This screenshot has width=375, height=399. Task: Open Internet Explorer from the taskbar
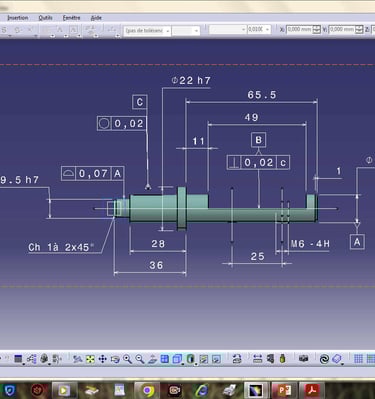click(x=202, y=390)
